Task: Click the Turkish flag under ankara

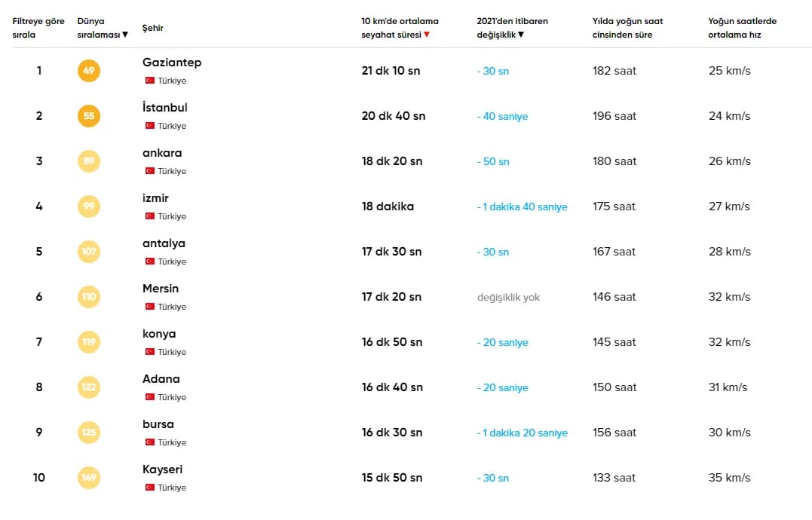Action: [x=150, y=171]
